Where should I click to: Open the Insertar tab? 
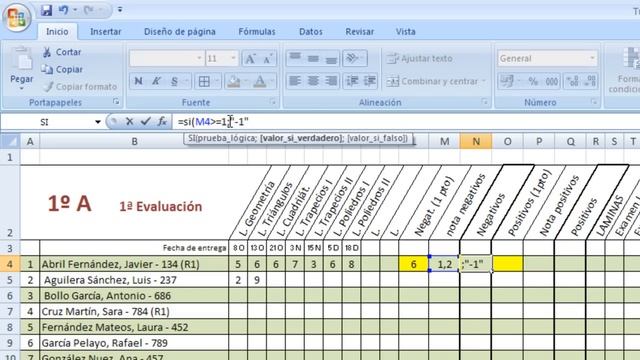[106, 31]
